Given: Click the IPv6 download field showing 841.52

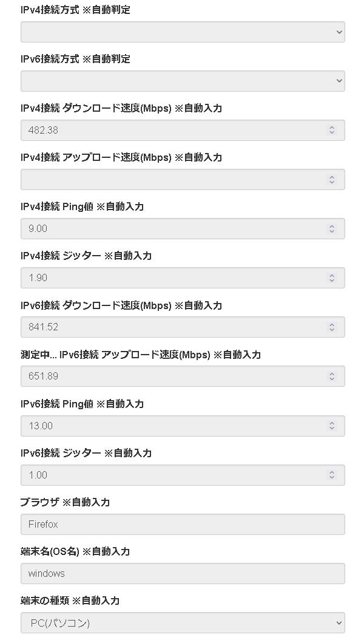Looking at the screenshot, I should (x=170, y=327).
